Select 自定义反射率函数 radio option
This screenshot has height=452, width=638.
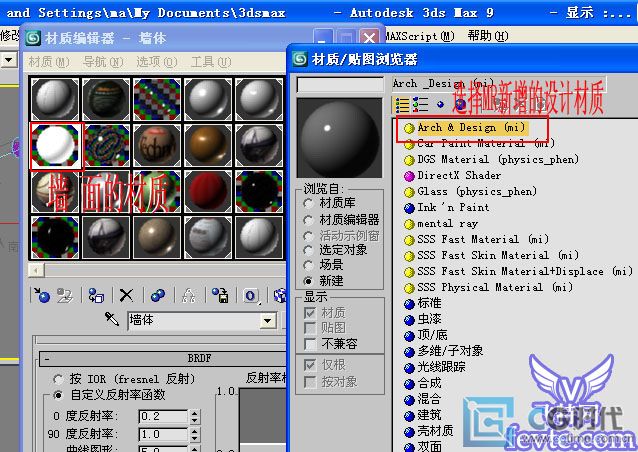pyautogui.click(x=58, y=395)
